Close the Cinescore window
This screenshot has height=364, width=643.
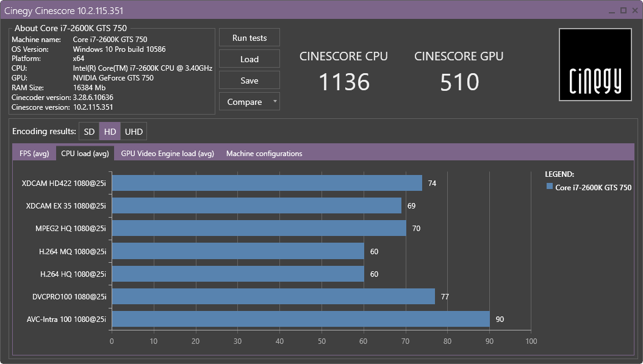[635, 10]
